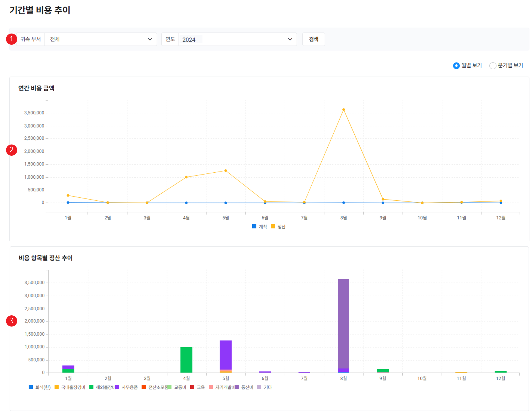This screenshot has width=532, height=414.
Task: Toggle the 정산 legend square in line chart
Action: 273,226
